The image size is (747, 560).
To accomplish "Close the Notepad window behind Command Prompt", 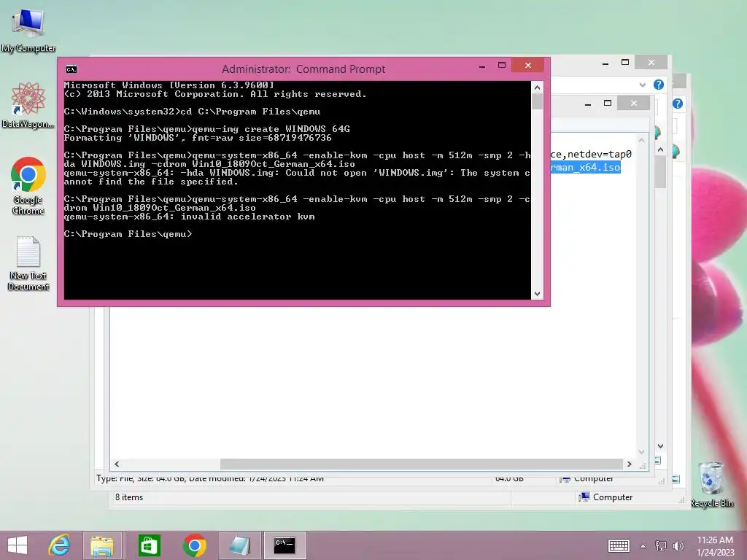I will pyautogui.click(x=634, y=104).
